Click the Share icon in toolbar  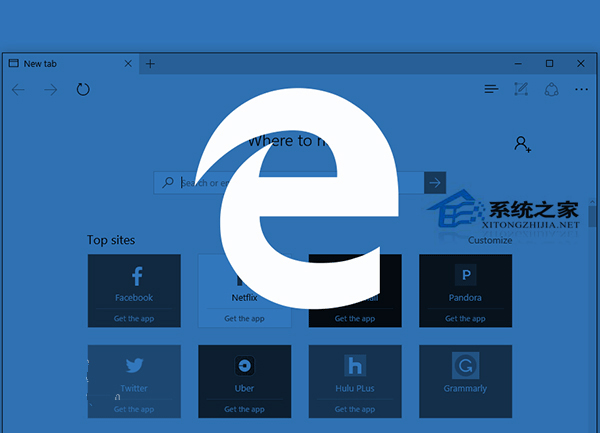550,90
